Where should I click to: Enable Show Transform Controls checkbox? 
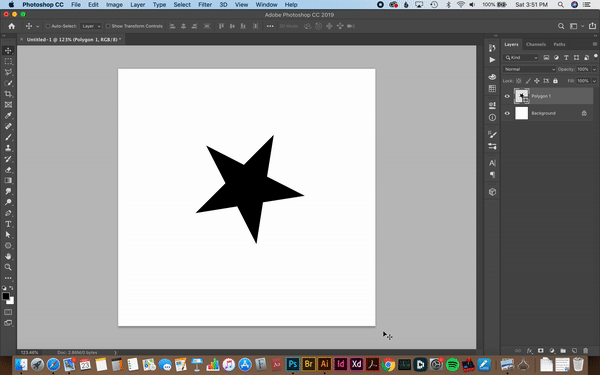point(108,26)
